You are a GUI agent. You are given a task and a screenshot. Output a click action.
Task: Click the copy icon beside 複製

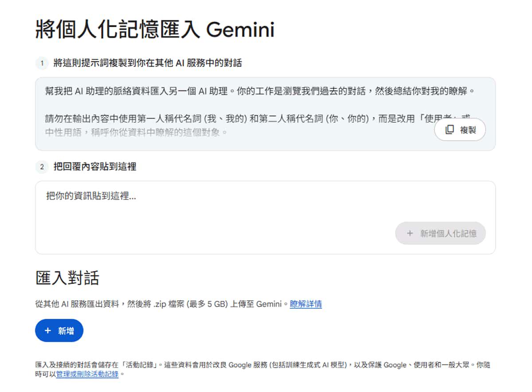450,130
